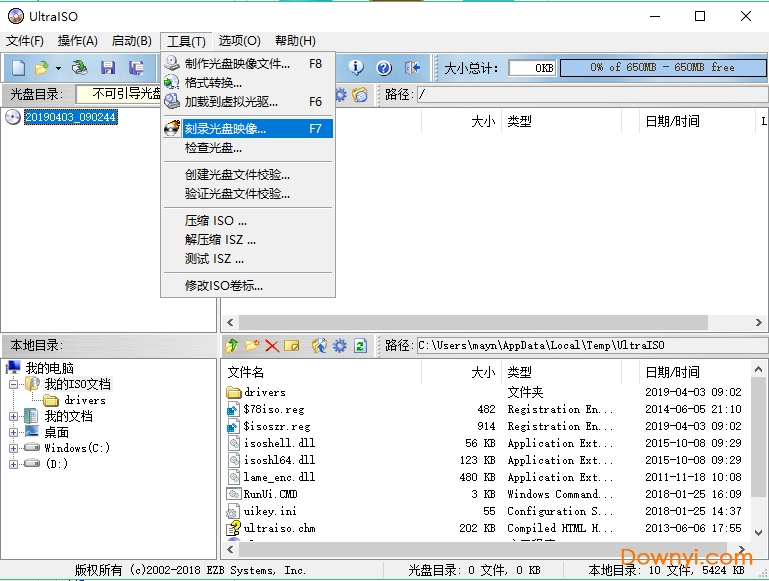Open the 选项(O) menu

pos(239,41)
